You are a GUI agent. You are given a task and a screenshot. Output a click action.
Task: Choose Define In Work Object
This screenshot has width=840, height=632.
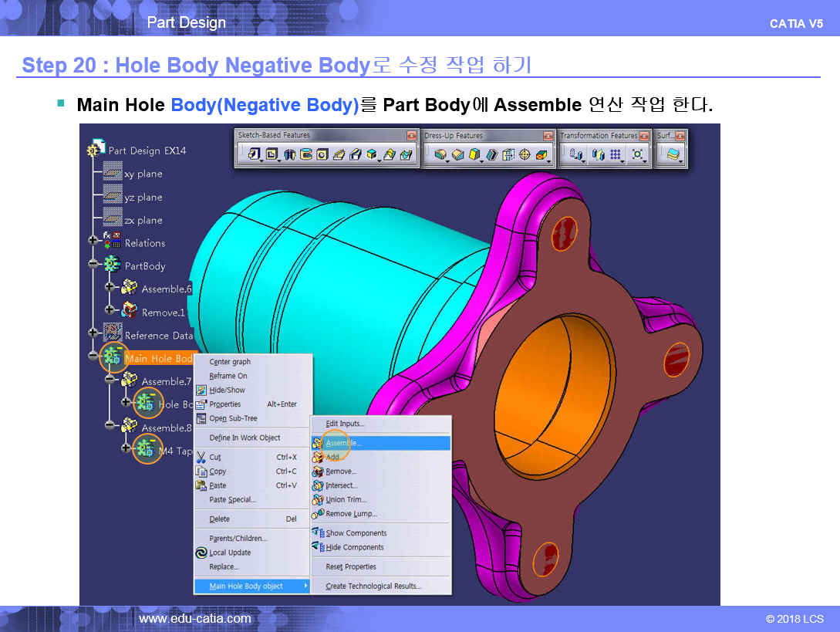[245, 438]
